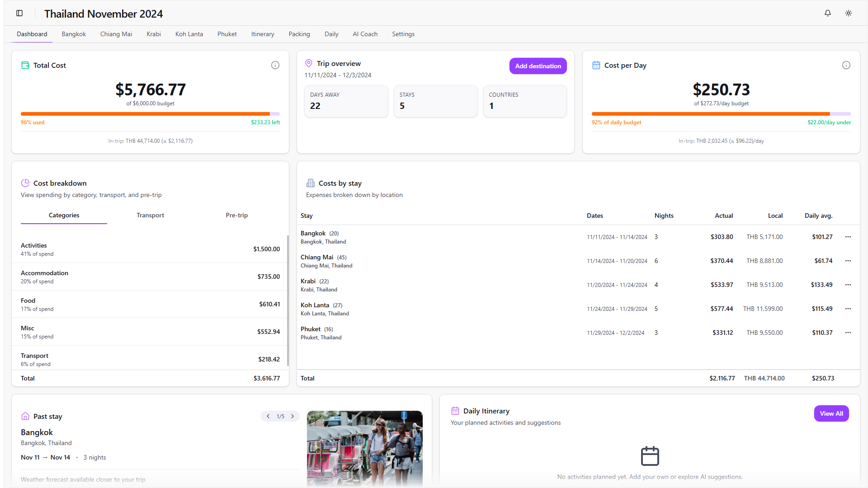Viewport: 868px width, 488px height.
Task: Click the Total Cost wallet icon
Action: click(x=25, y=65)
